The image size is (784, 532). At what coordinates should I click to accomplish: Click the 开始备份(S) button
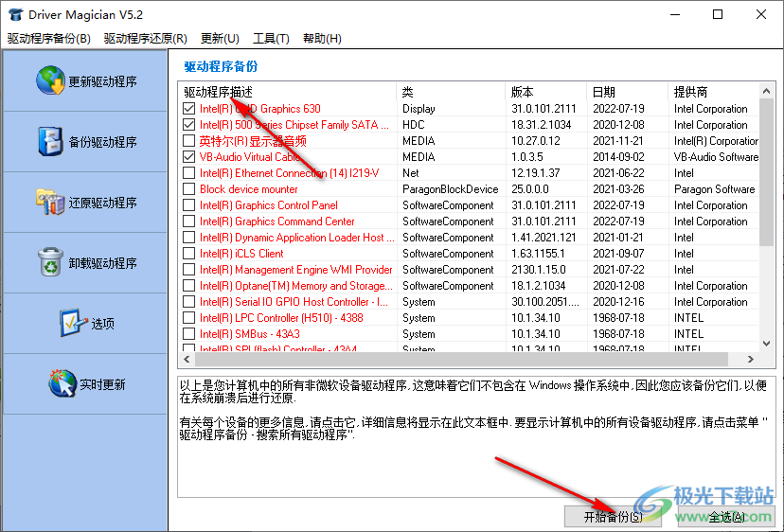click(x=613, y=517)
